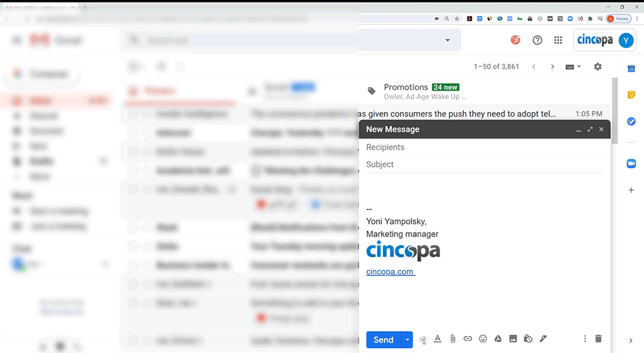Open text formatting options in compose toolbar
The image size is (644, 353).
pos(438,339)
